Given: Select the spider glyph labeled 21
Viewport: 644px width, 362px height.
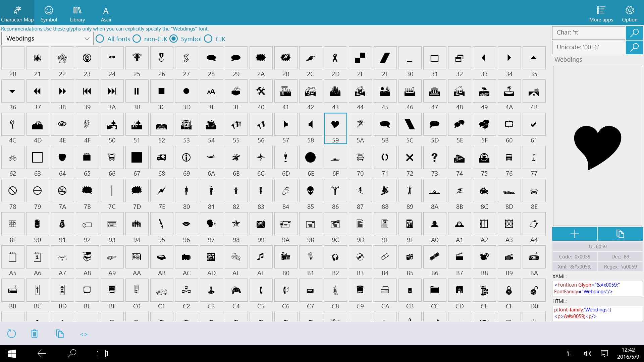Looking at the screenshot, I should point(38,58).
